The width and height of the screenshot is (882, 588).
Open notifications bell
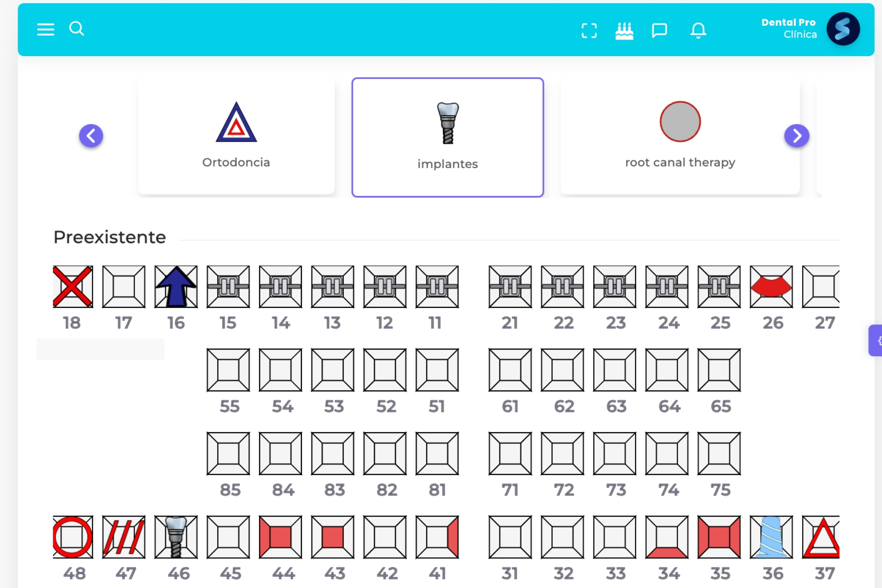pyautogui.click(x=698, y=31)
